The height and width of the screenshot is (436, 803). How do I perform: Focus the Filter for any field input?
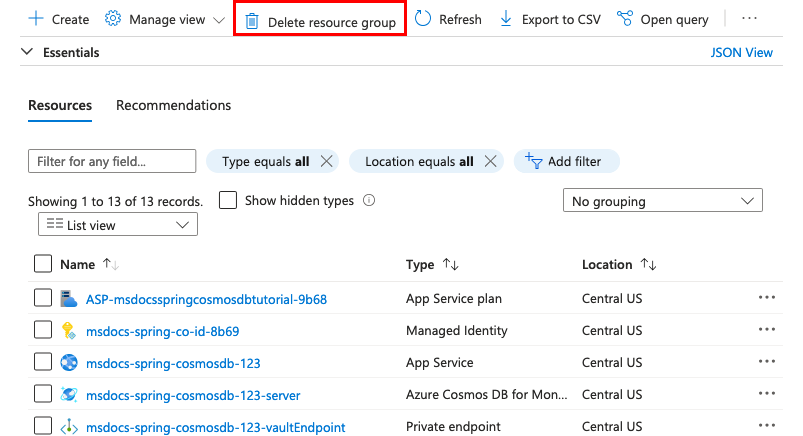click(112, 161)
